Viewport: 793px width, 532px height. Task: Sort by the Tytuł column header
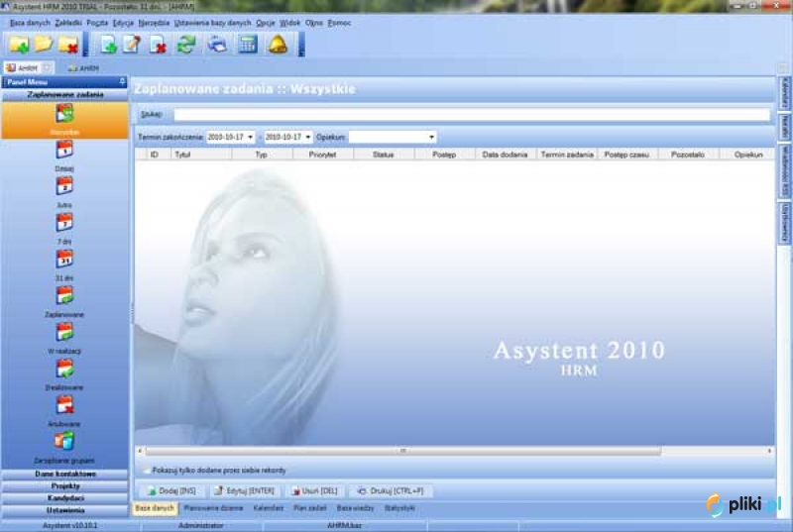tap(202, 155)
